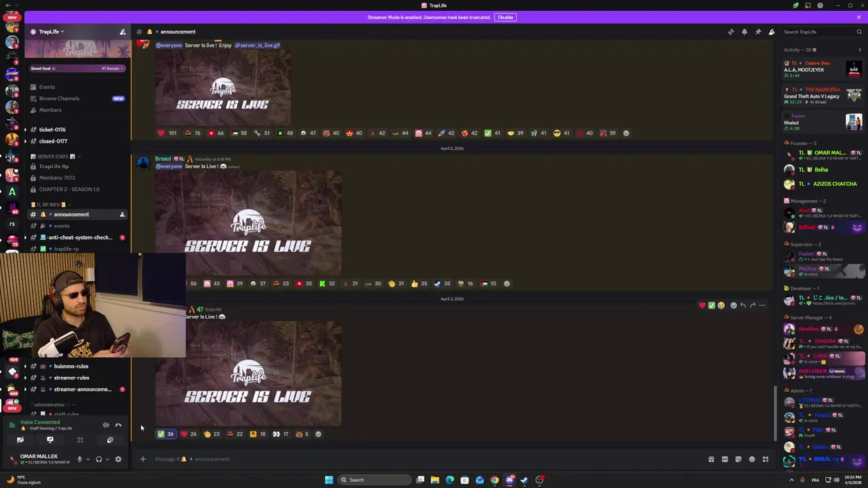
Task: Start screen share in voice panel
Action: pyautogui.click(x=50, y=440)
